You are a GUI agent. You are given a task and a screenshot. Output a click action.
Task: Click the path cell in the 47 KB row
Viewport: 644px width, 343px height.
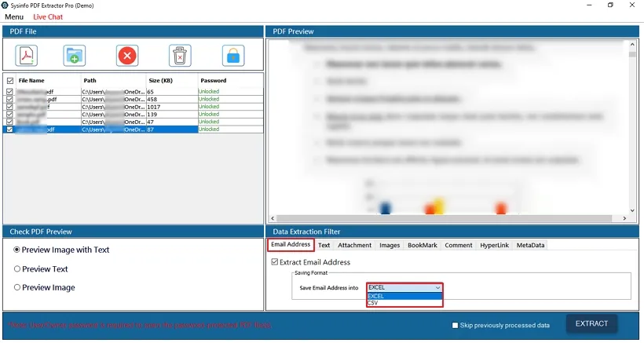pyautogui.click(x=113, y=122)
